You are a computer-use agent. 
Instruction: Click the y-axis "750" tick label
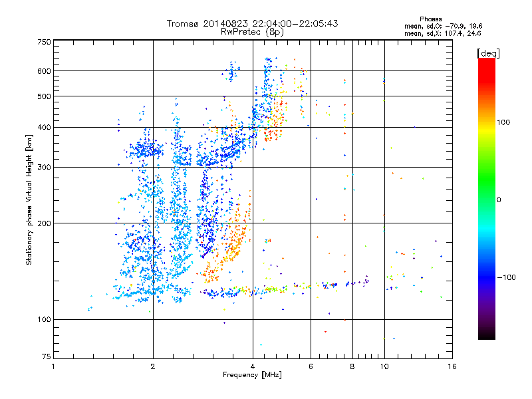point(44,42)
